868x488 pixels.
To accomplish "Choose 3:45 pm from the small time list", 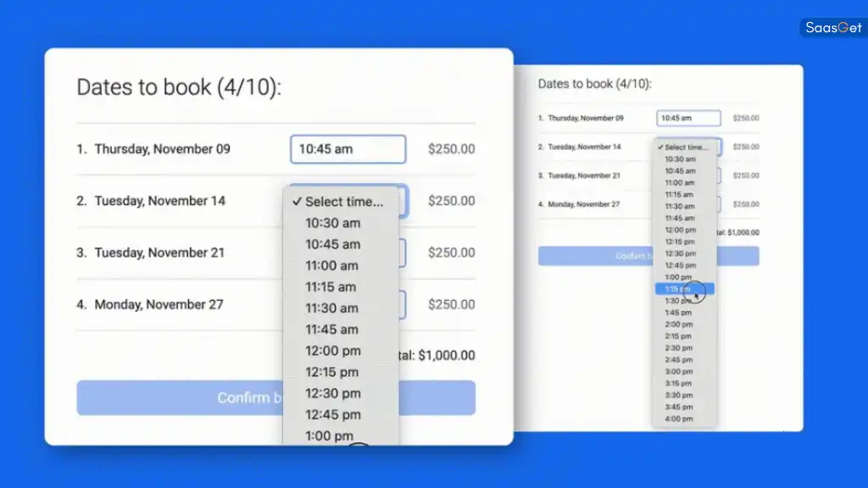I will (679, 408).
